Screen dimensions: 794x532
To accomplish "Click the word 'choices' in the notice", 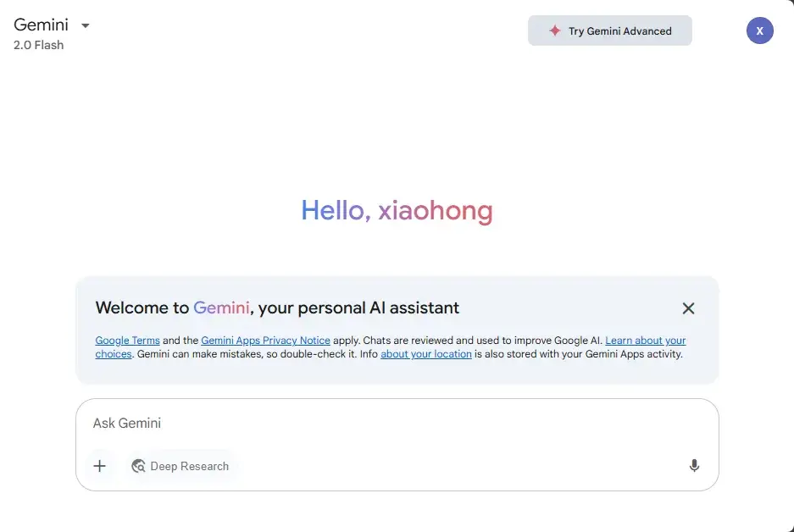I will pyautogui.click(x=114, y=354).
